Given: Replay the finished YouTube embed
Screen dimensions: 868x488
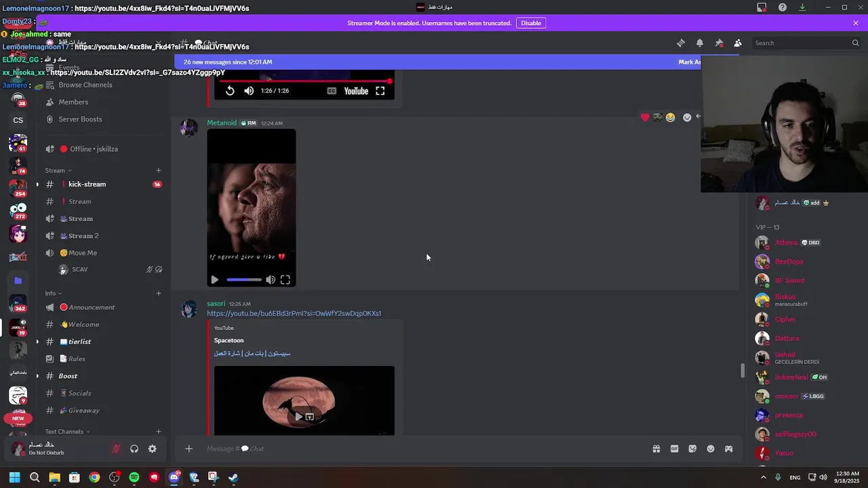Looking at the screenshot, I should click(230, 91).
